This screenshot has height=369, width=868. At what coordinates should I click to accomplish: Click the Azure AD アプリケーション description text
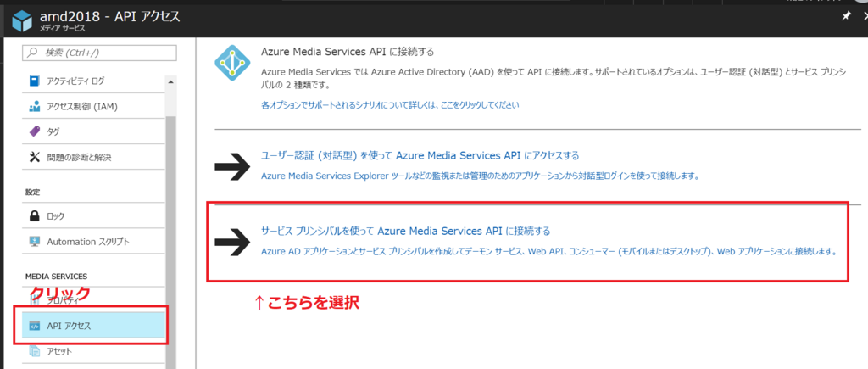548,252
